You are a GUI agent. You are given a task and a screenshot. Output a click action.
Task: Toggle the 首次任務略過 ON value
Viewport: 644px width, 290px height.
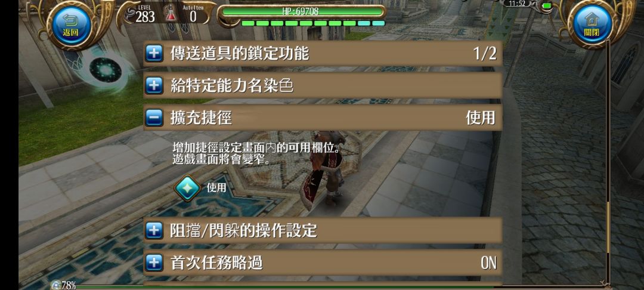click(488, 263)
